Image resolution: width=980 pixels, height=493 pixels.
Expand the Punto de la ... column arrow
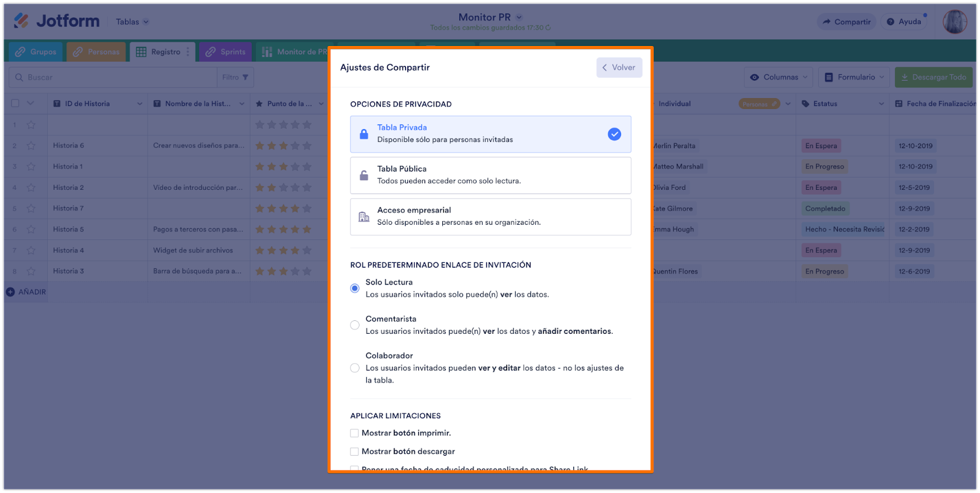coord(321,104)
